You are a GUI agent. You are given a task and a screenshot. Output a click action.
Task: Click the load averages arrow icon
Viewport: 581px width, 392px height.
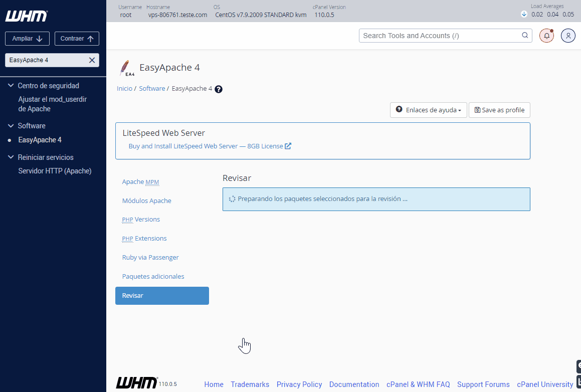point(524,14)
